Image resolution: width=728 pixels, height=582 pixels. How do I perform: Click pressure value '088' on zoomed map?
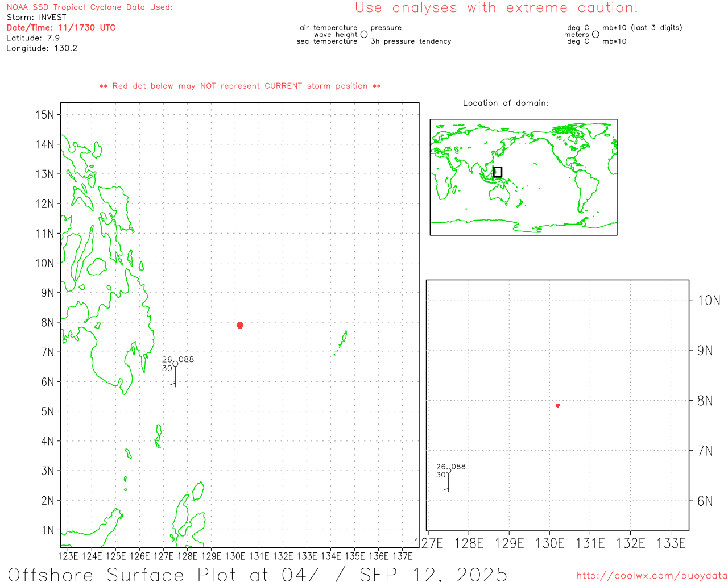click(x=458, y=467)
